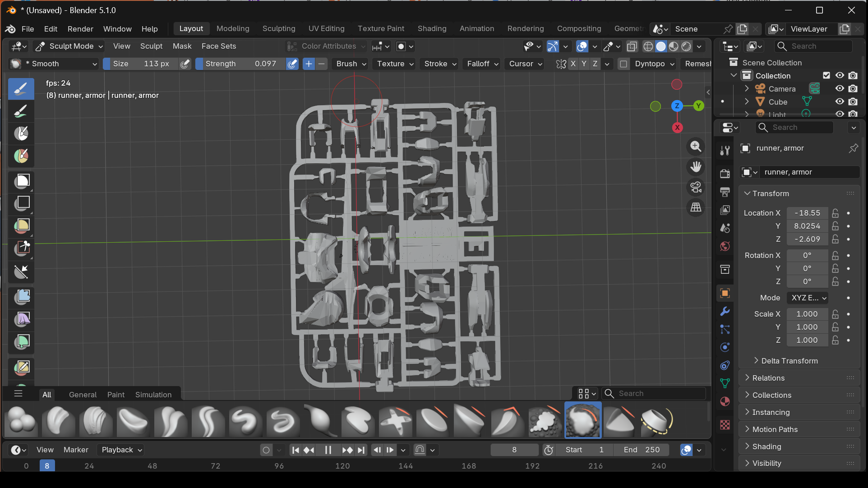Image resolution: width=868 pixels, height=488 pixels.
Task: Switch perspective/orthographic grid icon
Action: pyautogui.click(x=696, y=207)
